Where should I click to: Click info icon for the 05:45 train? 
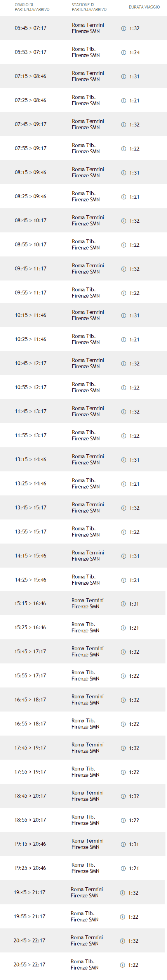point(124,28)
